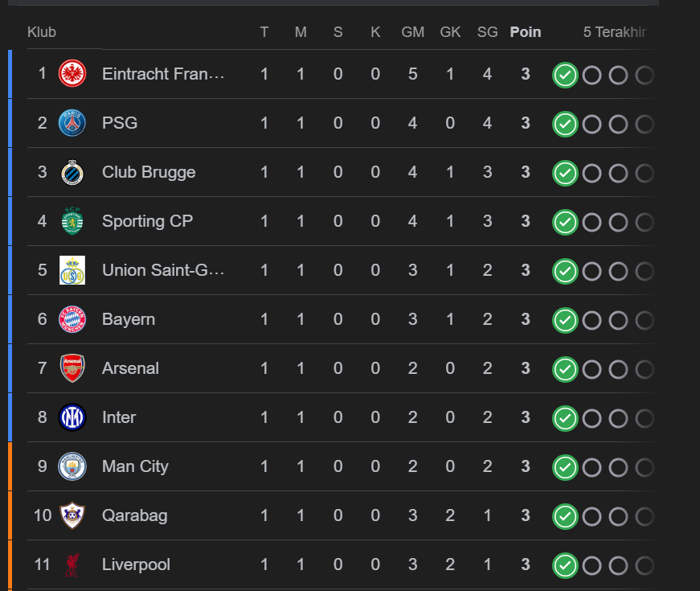Click the Man City crest
The width and height of the screenshot is (700, 591).
pos(72,466)
